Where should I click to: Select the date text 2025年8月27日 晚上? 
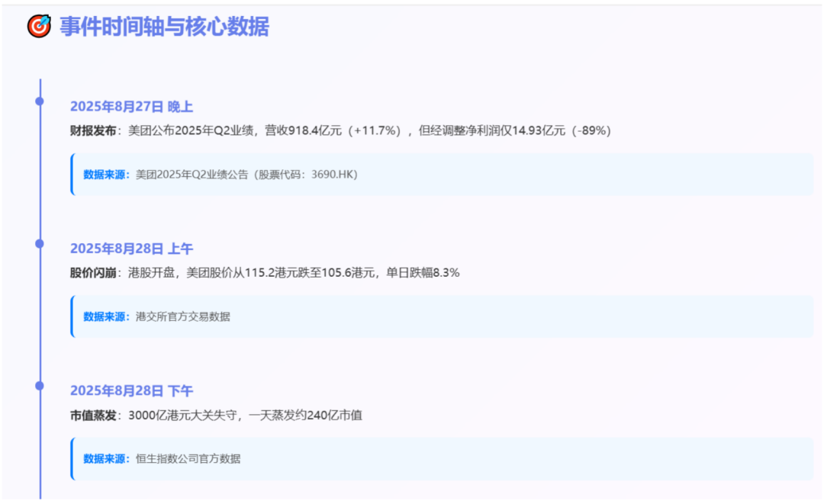(x=131, y=107)
